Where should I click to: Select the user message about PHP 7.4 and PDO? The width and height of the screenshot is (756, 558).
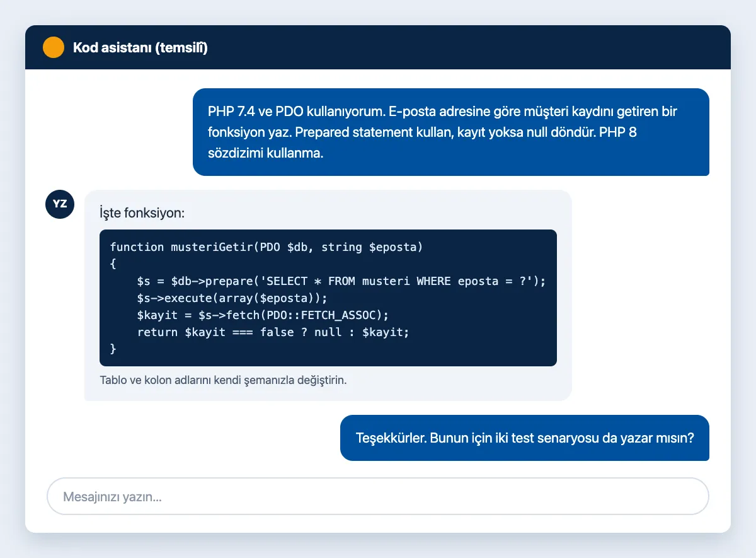[451, 132]
